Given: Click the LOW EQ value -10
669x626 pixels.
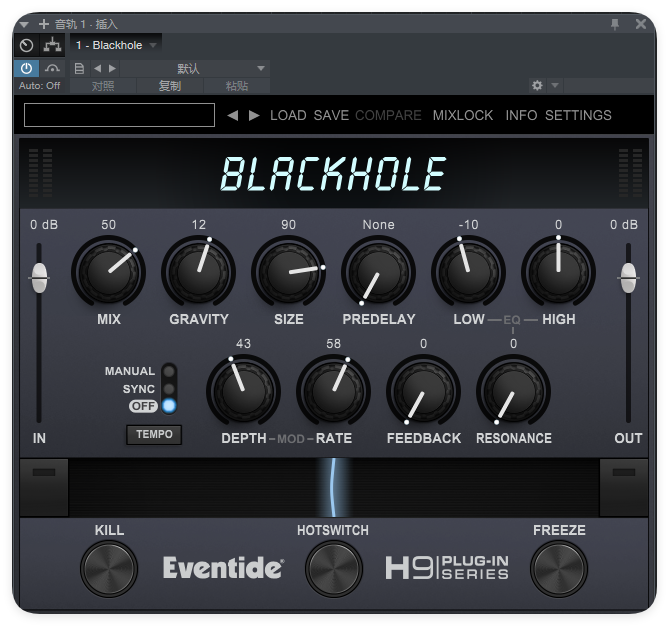Looking at the screenshot, I should [468, 225].
